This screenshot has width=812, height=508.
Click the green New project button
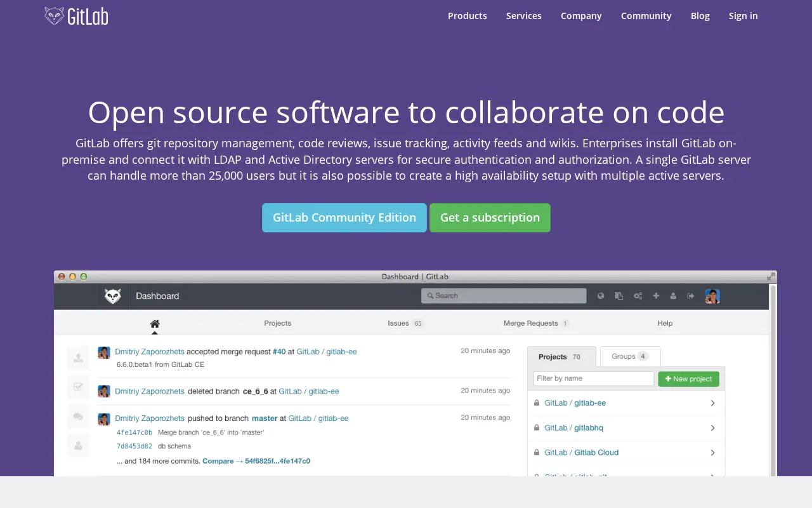coord(688,379)
